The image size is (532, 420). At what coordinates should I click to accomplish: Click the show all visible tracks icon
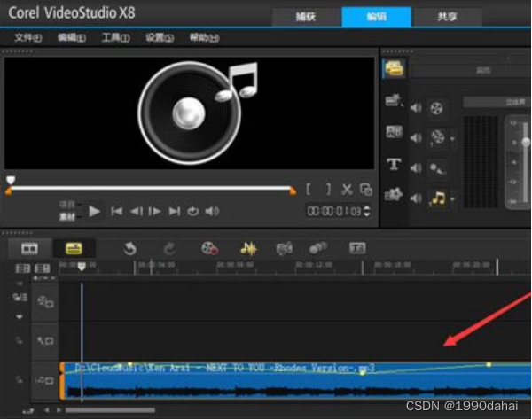(22, 268)
